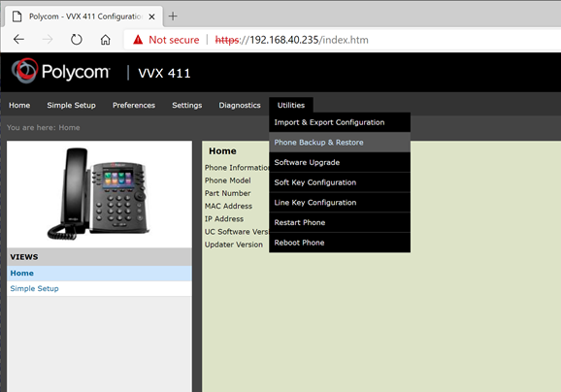Click Home link under VIEWS
This screenshot has width=561, height=392.
pyautogui.click(x=21, y=274)
